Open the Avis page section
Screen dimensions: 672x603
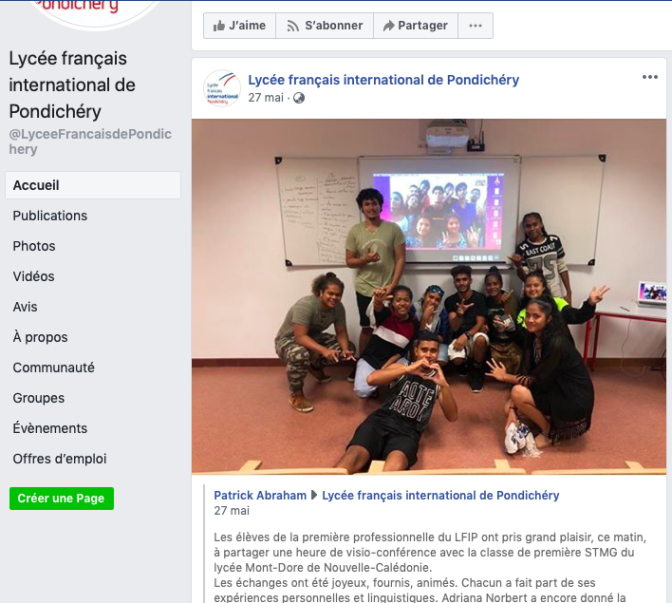coord(25,307)
